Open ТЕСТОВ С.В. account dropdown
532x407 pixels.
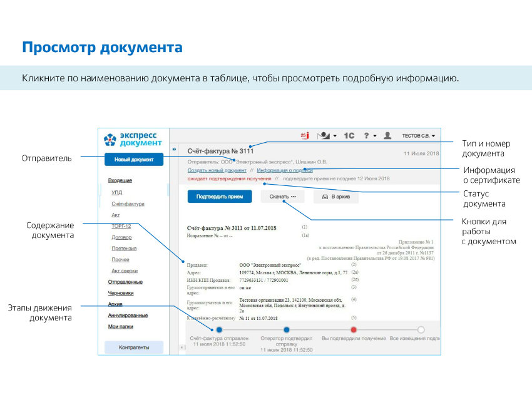point(419,136)
